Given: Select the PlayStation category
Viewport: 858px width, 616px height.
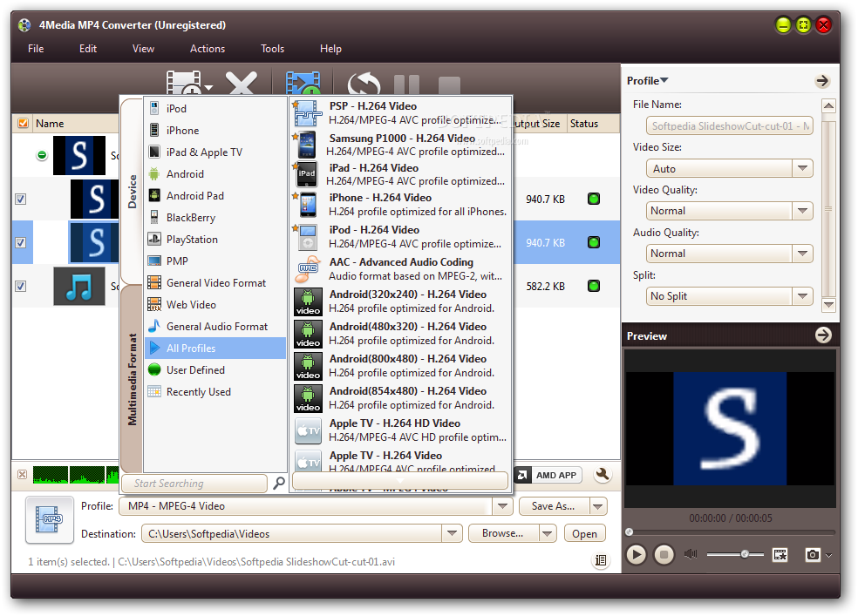Looking at the screenshot, I should [215, 239].
